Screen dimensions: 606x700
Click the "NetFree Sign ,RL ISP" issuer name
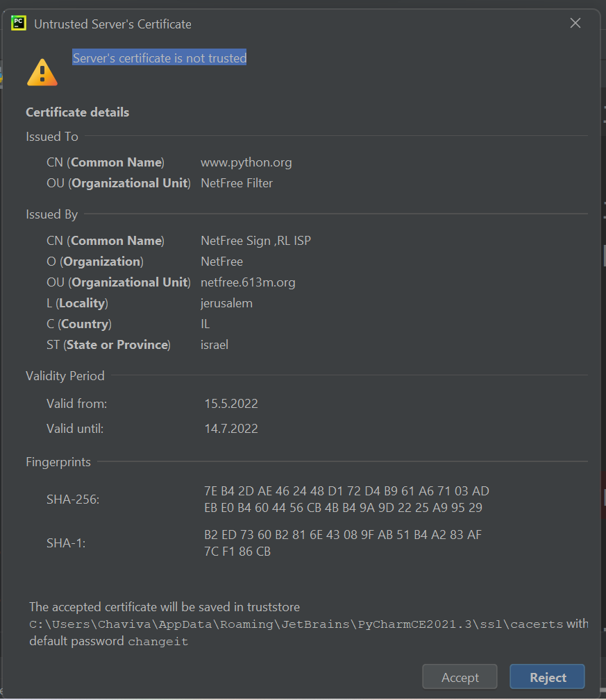coord(255,241)
